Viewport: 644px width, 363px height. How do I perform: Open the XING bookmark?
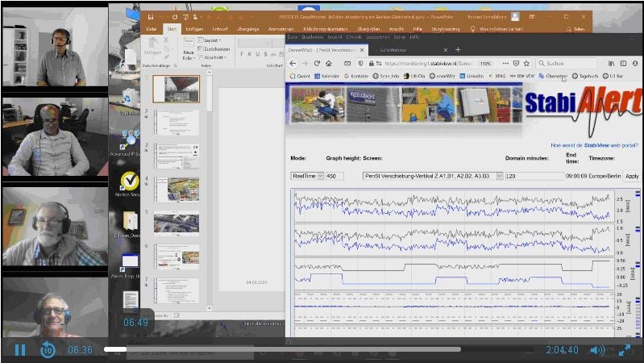(497, 76)
